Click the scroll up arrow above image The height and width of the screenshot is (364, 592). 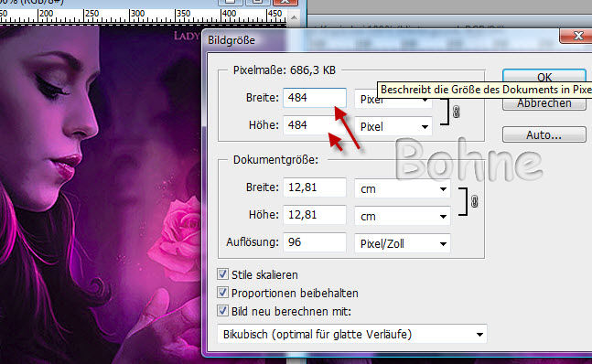point(294,17)
